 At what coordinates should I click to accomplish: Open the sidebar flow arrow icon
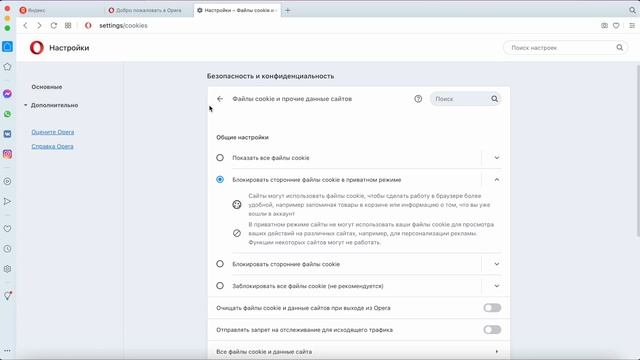(x=7, y=201)
